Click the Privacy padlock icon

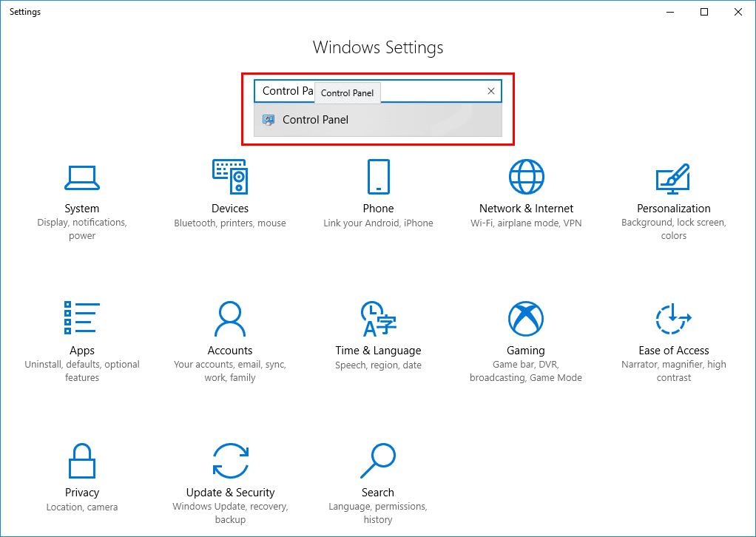click(82, 461)
